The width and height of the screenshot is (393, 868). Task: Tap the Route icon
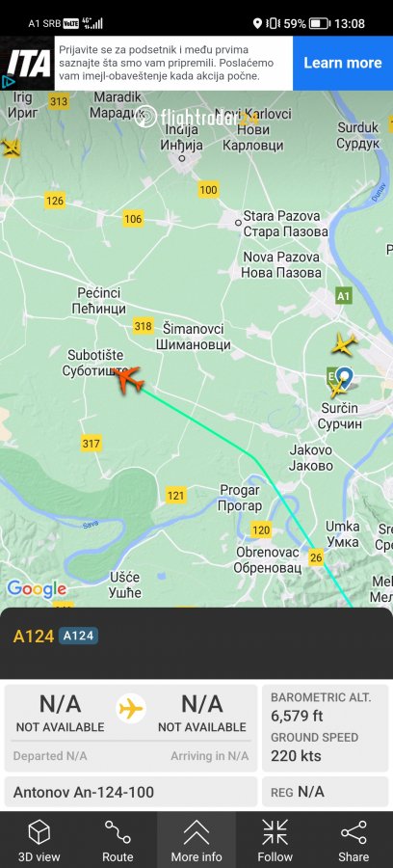(118, 832)
